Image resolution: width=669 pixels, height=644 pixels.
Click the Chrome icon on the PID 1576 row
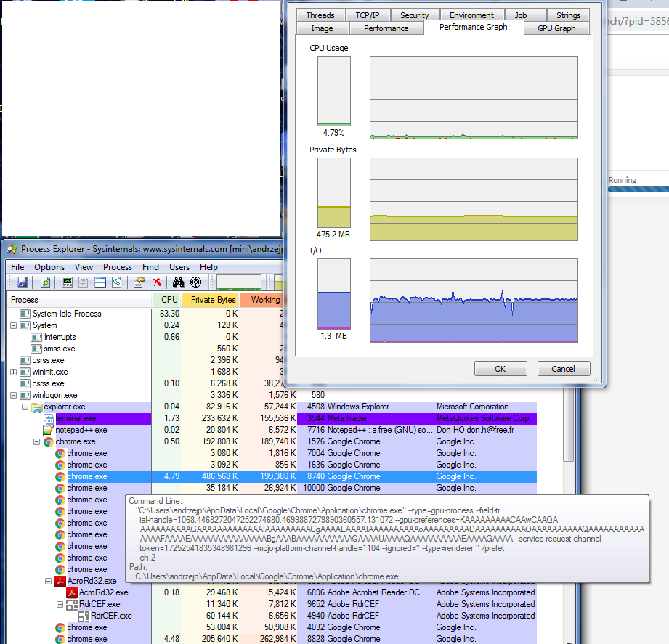49,442
